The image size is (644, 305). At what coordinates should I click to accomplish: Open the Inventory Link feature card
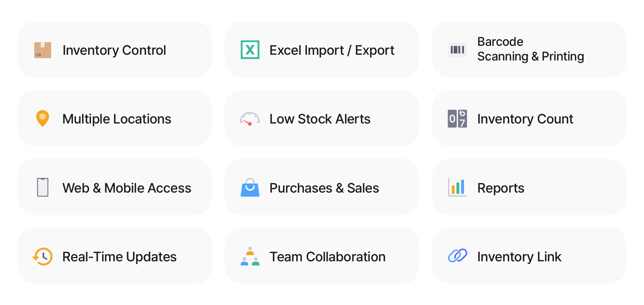(x=529, y=256)
